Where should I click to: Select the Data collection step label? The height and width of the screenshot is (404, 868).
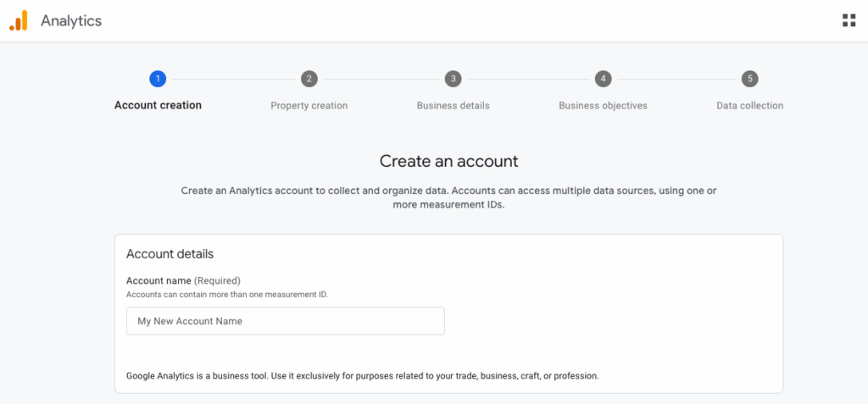click(749, 106)
